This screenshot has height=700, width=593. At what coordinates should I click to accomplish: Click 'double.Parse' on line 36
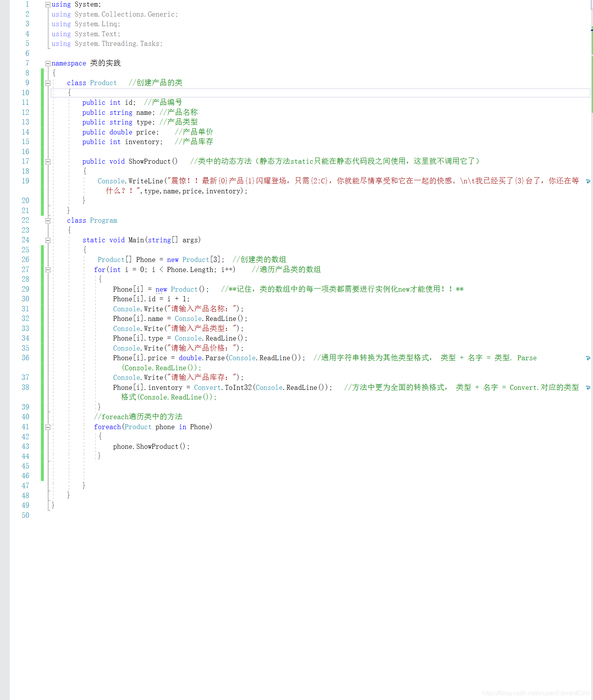[x=201, y=358]
